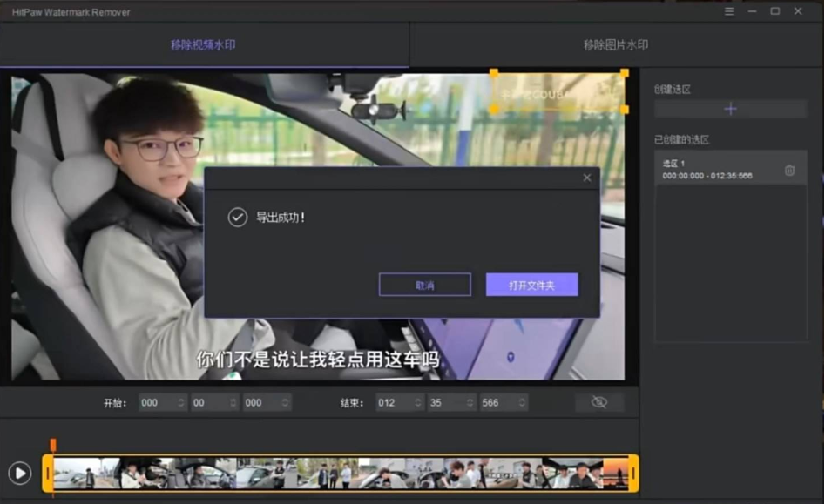Click the plus icon to create a selection
825x504 pixels.
point(730,109)
